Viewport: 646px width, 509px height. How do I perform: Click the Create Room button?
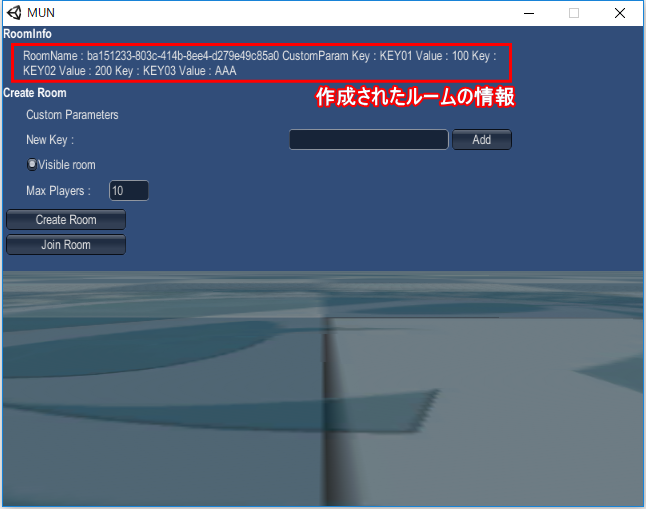[66, 220]
